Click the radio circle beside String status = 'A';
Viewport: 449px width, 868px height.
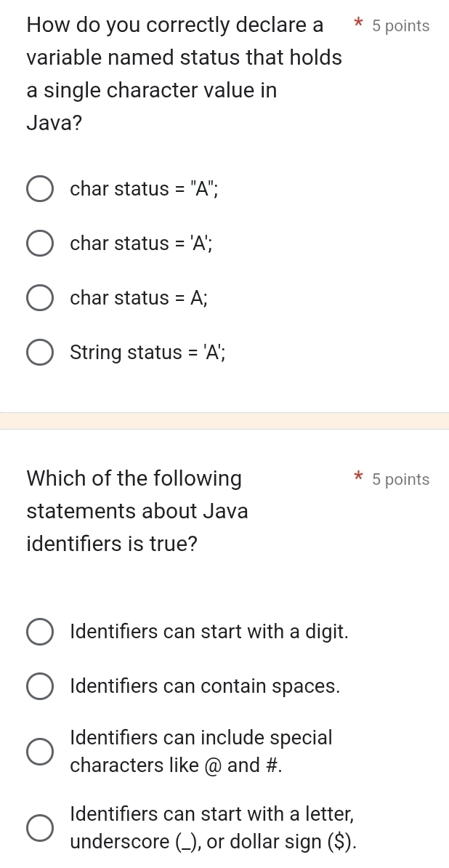point(40,352)
